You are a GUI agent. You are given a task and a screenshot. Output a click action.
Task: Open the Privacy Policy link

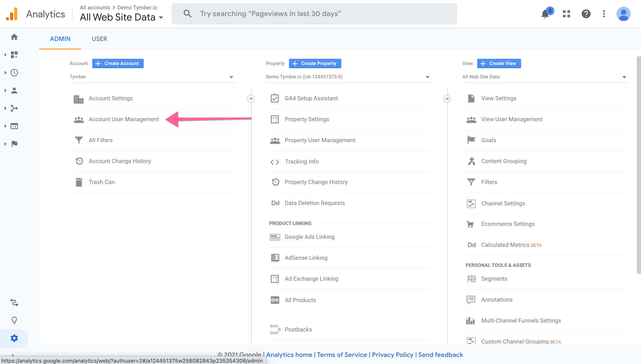click(393, 355)
